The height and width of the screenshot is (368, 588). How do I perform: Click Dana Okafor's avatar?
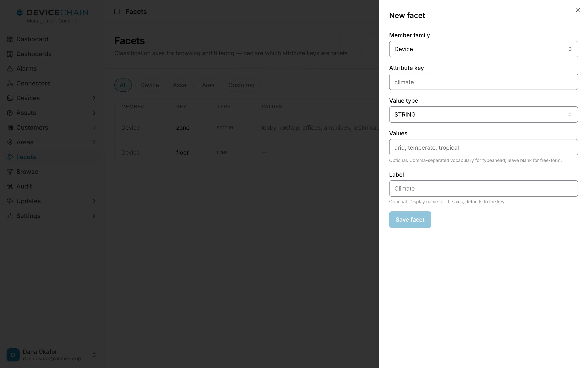[13, 355]
